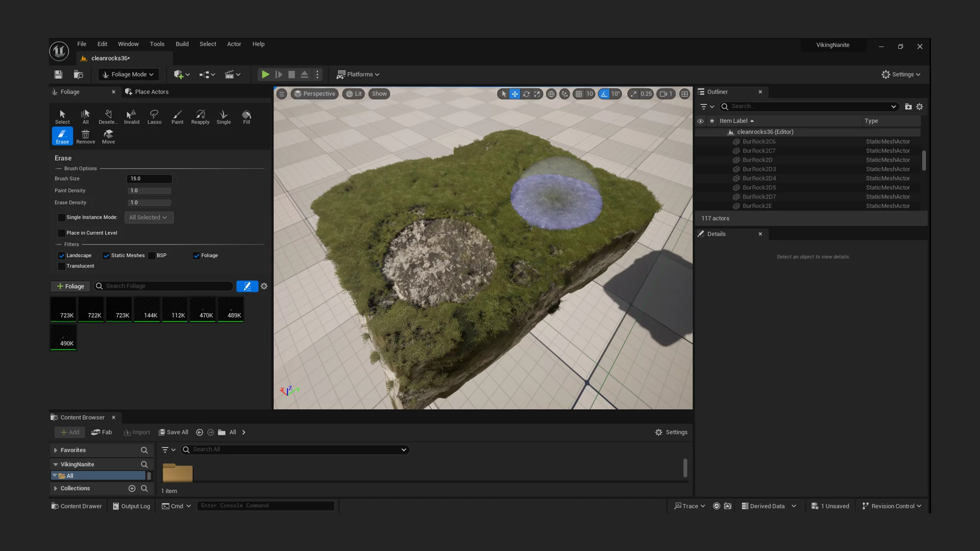Save the current level icon
Image resolution: width=980 pixels, height=551 pixels.
click(58, 74)
